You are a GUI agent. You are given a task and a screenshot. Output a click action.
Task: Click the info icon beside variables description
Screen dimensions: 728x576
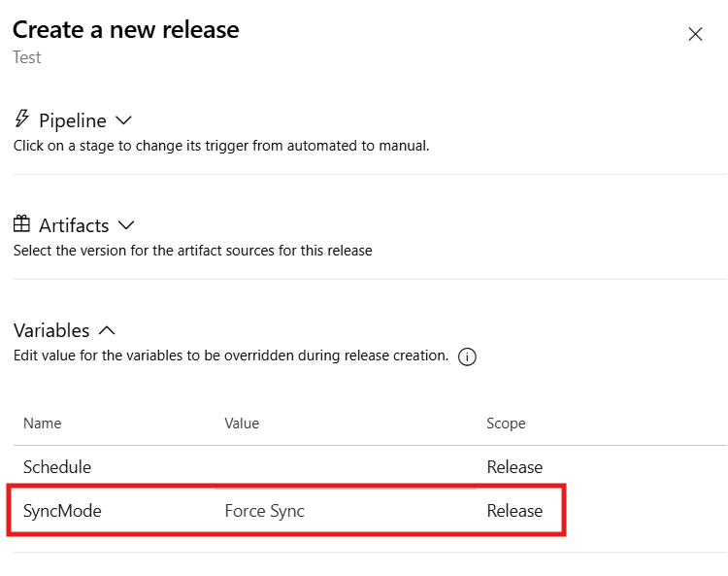click(x=467, y=356)
